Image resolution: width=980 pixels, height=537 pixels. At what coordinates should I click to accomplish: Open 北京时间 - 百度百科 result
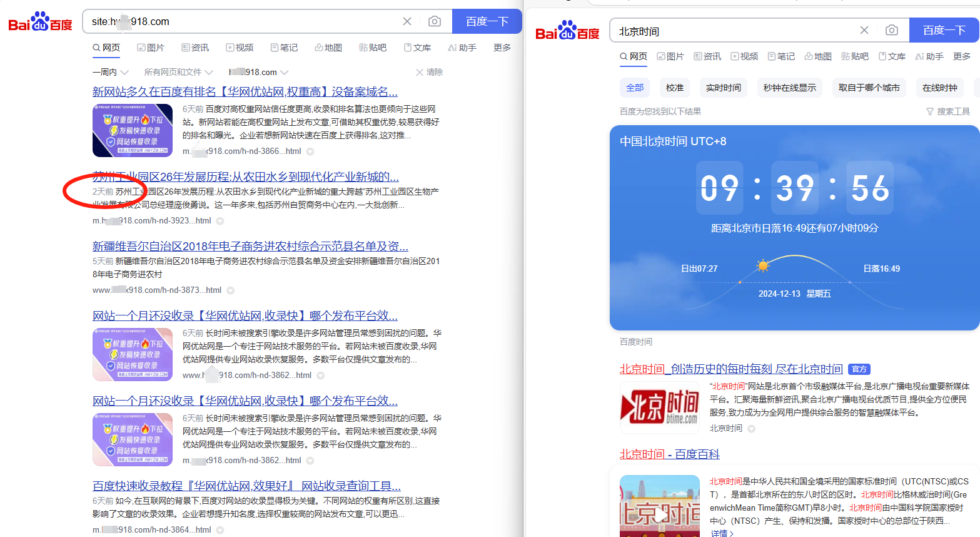click(x=670, y=454)
